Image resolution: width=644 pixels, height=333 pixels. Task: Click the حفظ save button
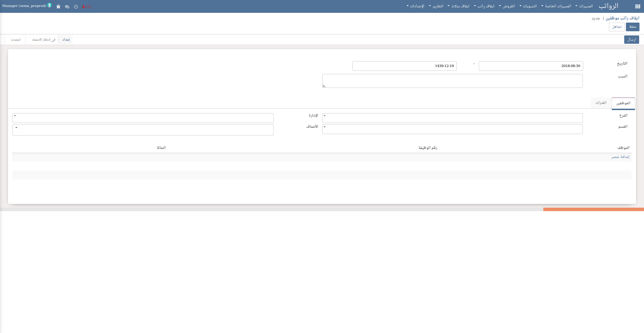pyautogui.click(x=633, y=27)
